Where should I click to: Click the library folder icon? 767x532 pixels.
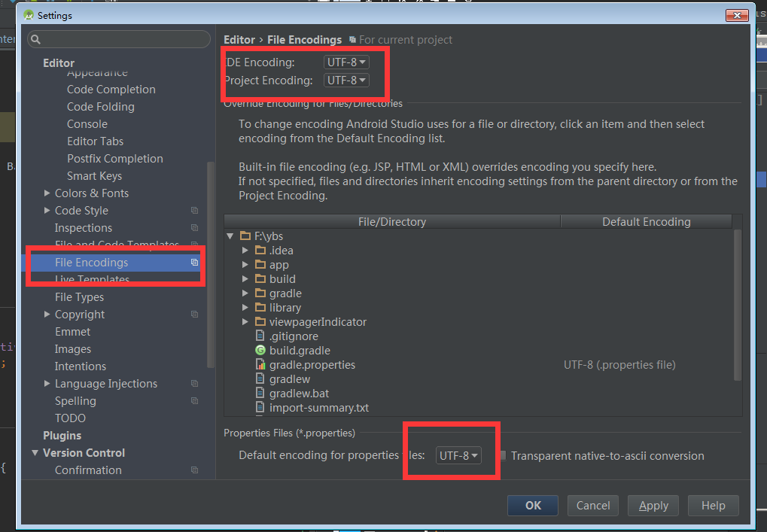[x=260, y=308]
